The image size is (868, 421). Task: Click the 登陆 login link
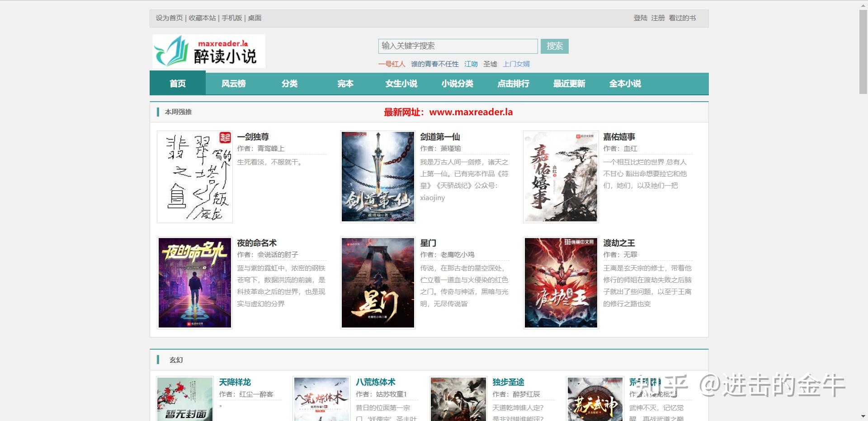pyautogui.click(x=641, y=18)
